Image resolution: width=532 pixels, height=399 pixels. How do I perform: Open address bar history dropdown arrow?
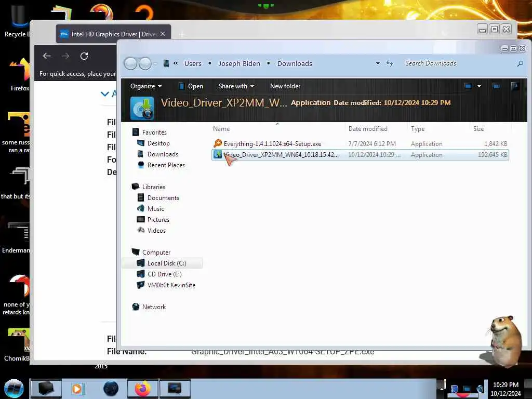click(x=378, y=63)
